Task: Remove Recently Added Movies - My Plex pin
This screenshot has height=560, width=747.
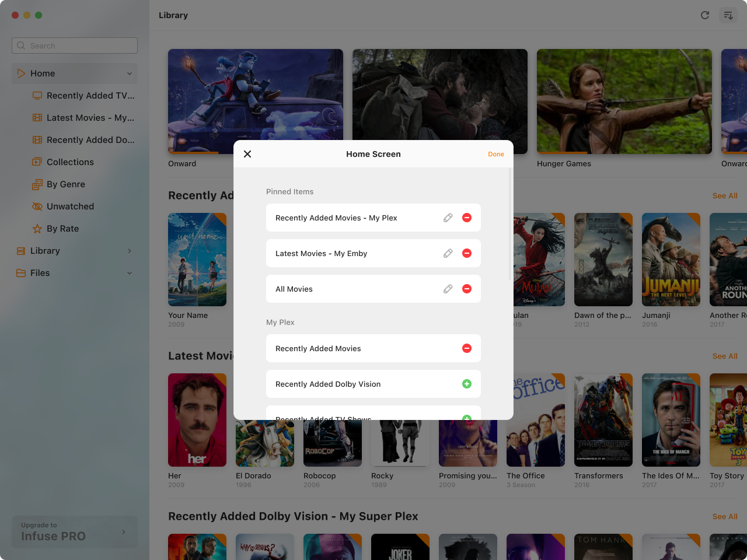Action: (467, 218)
